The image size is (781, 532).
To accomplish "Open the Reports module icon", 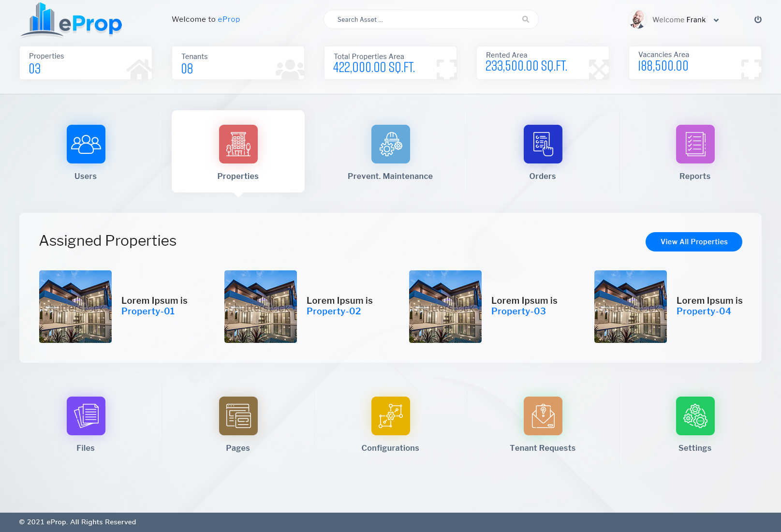I will point(695,144).
